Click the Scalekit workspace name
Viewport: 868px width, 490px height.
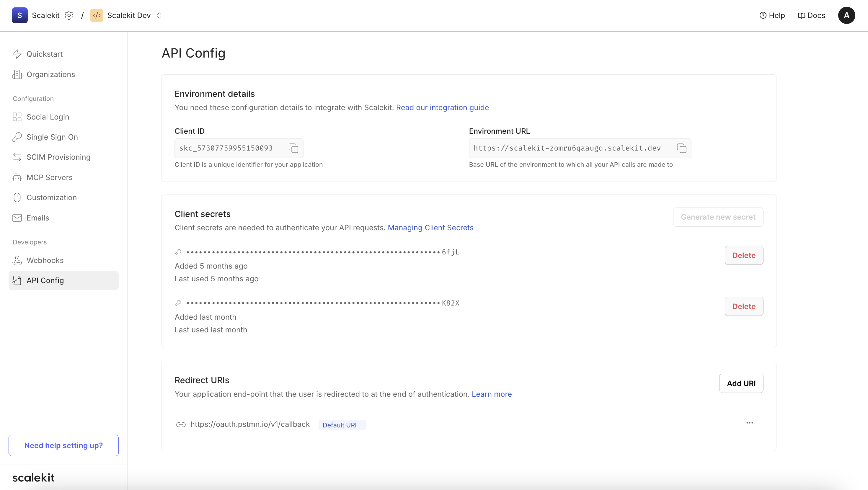pyautogui.click(x=45, y=16)
